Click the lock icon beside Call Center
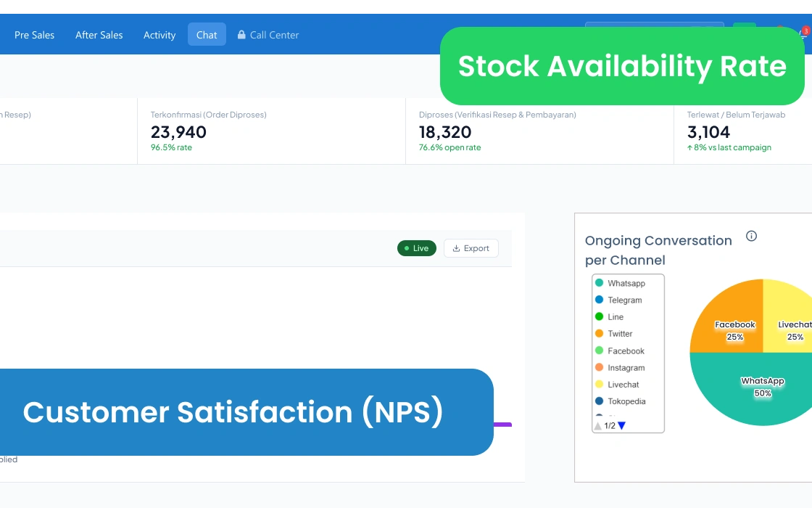Image resolution: width=812 pixels, height=508 pixels. (241, 35)
